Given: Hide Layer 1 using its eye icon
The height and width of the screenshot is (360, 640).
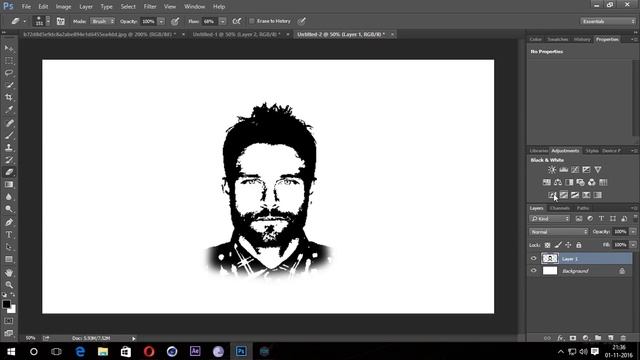Looking at the screenshot, I should click(533, 258).
